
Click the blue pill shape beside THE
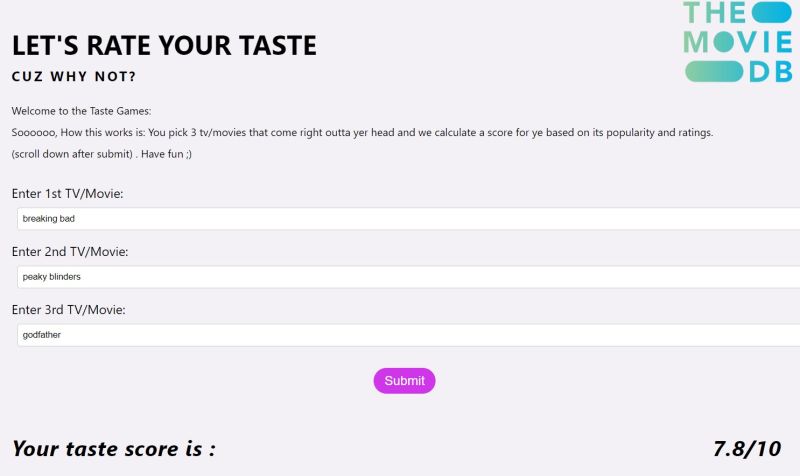(x=771, y=12)
